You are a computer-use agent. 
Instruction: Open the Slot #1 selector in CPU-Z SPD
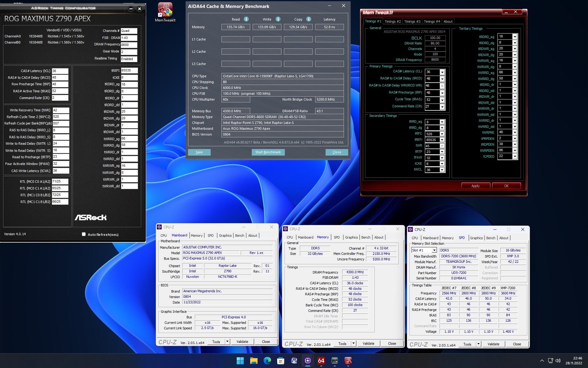pyautogui.click(x=424, y=250)
